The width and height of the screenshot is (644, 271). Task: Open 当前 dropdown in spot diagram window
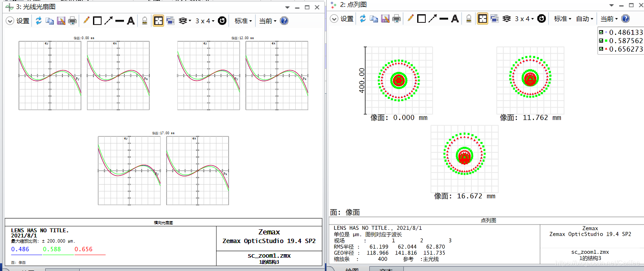pyautogui.click(x=609, y=19)
